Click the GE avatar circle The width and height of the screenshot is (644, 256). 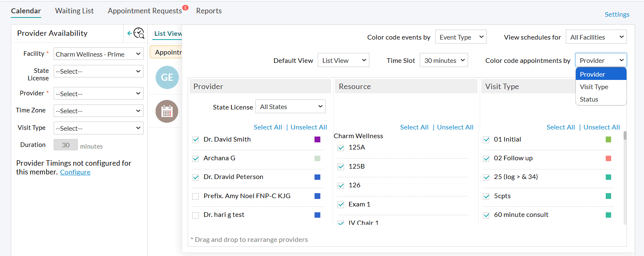click(167, 77)
